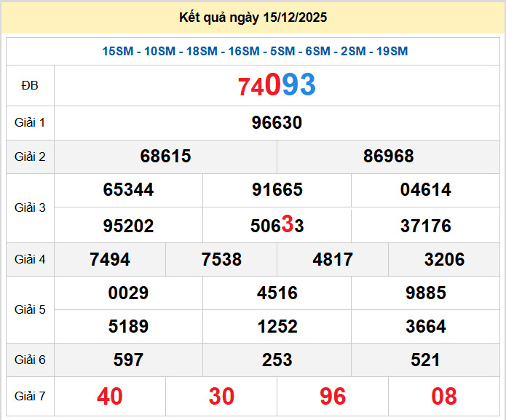Click the ĐB row label

(x=30, y=86)
